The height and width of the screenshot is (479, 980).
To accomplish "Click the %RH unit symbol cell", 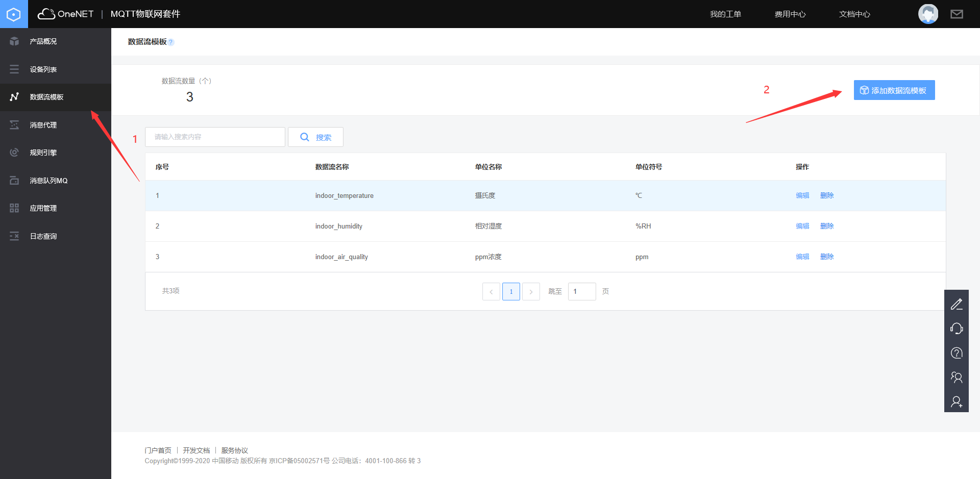I will tap(643, 226).
